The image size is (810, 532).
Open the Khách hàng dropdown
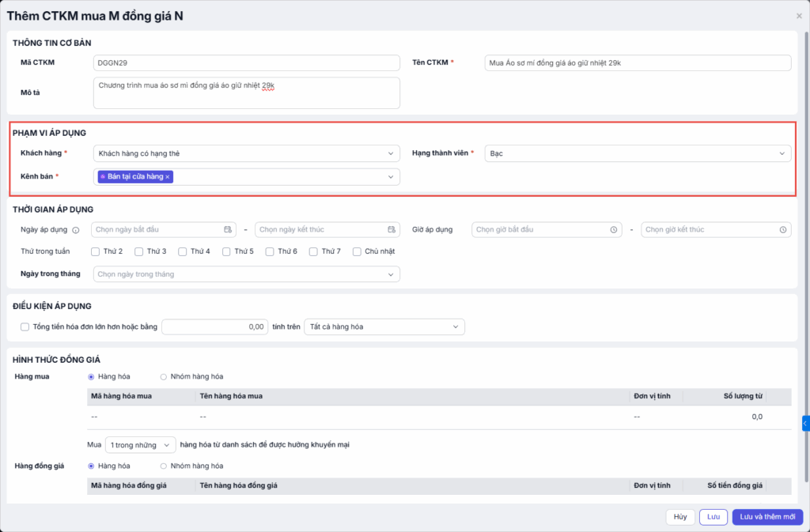tap(246, 153)
